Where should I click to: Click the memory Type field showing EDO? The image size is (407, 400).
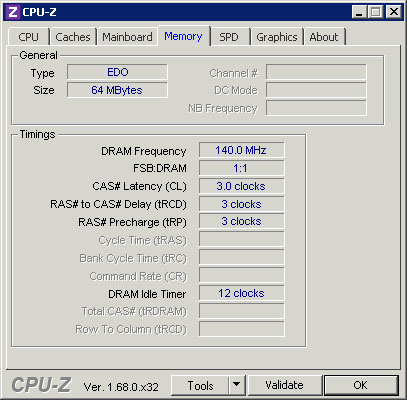(117, 72)
